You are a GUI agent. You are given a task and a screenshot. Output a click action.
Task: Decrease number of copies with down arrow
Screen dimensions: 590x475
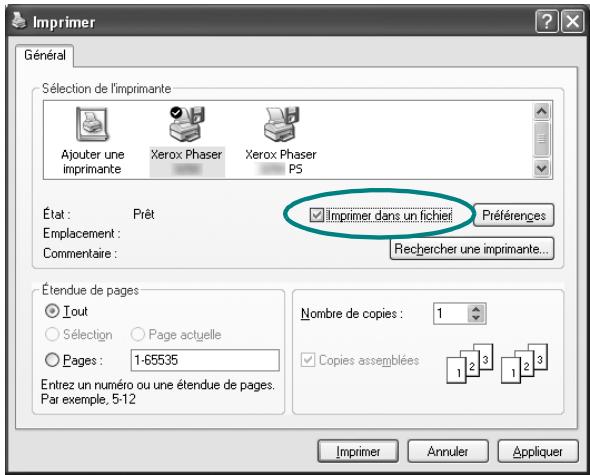(x=476, y=318)
